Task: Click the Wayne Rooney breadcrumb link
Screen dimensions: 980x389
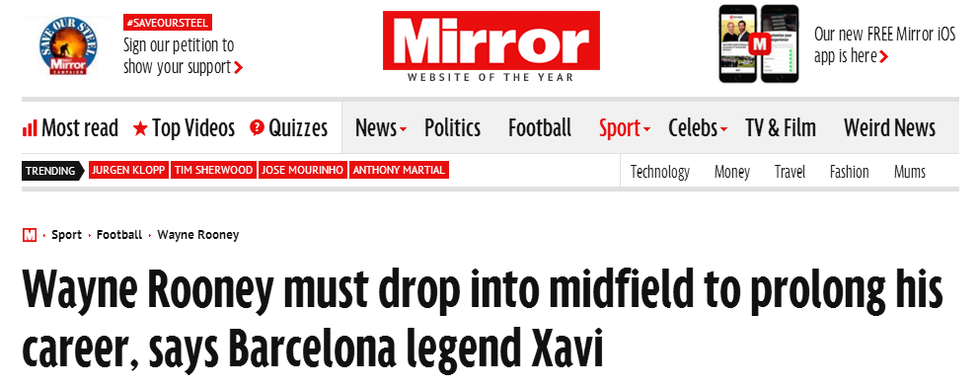Action: click(x=198, y=235)
